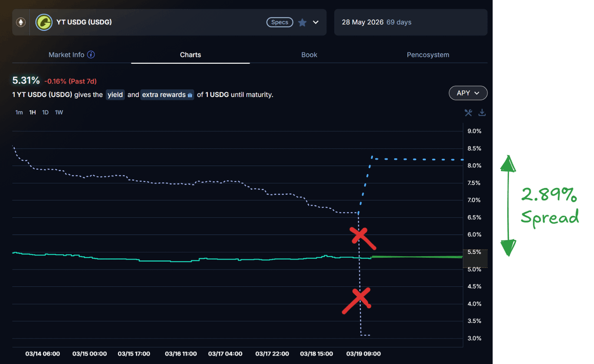The width and height of the screenshot is (594, 364).
Task: Download the chart data
Action: pos(482,113)
